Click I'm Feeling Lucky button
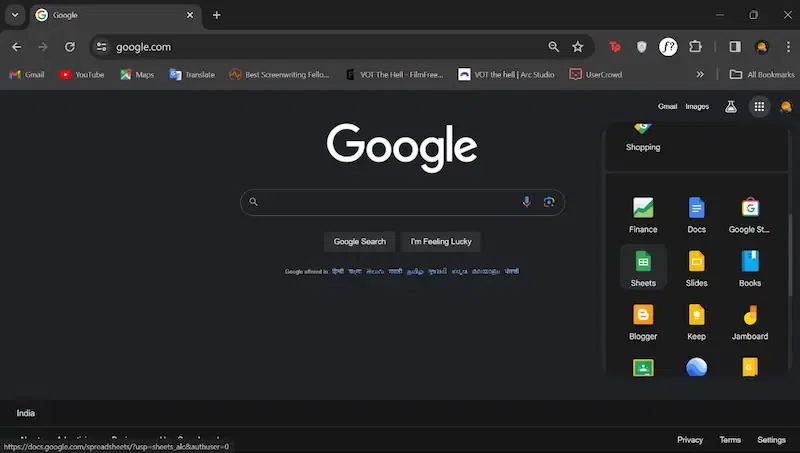800x453 pixels. click(x=441, y=242)
